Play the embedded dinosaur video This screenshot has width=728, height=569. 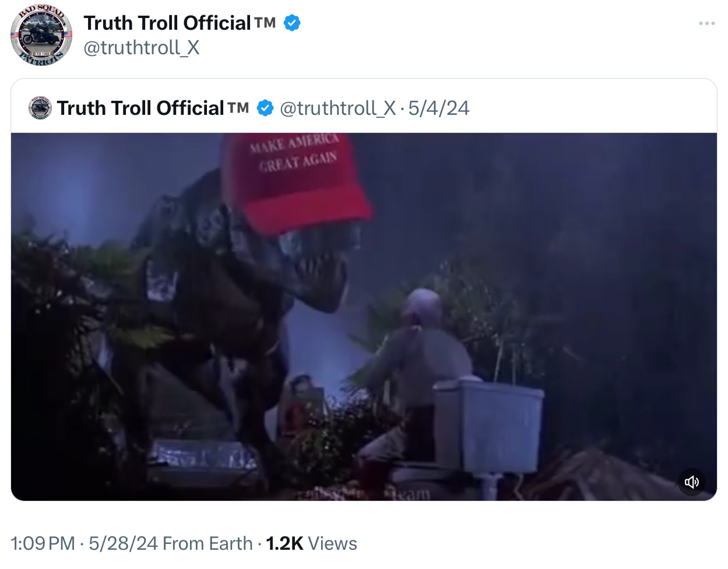tap(364, 317)
